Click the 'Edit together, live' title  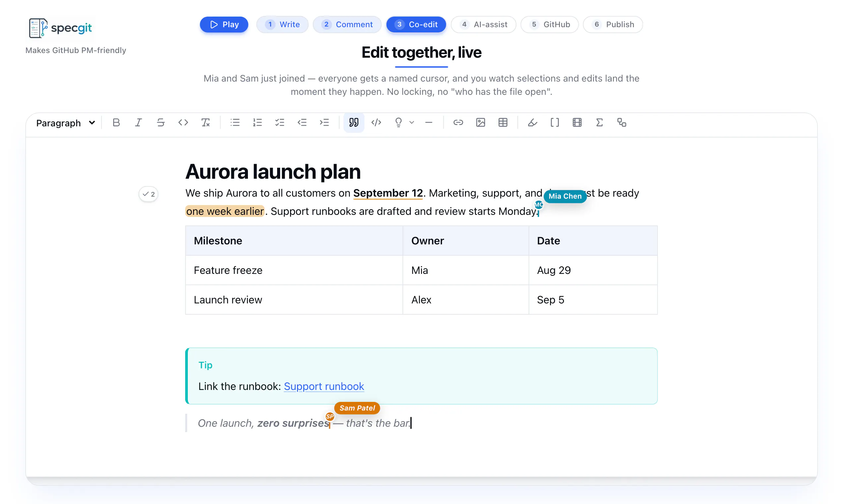point(421,52)
